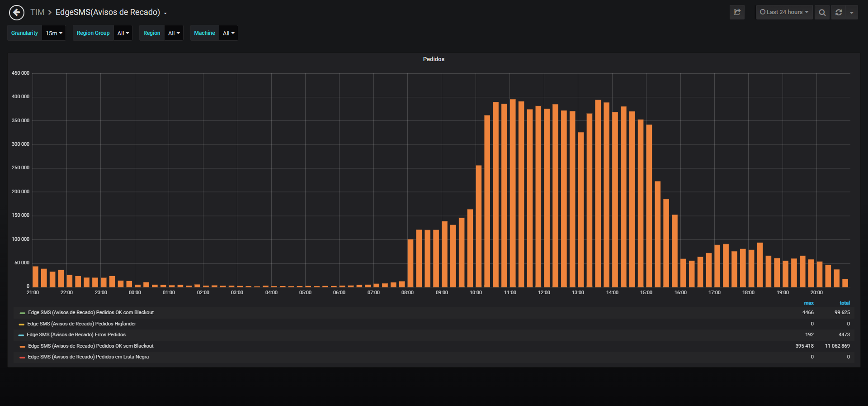Viewport: 868px width, 406px height.
Task: Open the Region All dropdown
Action: coord(174,33)
